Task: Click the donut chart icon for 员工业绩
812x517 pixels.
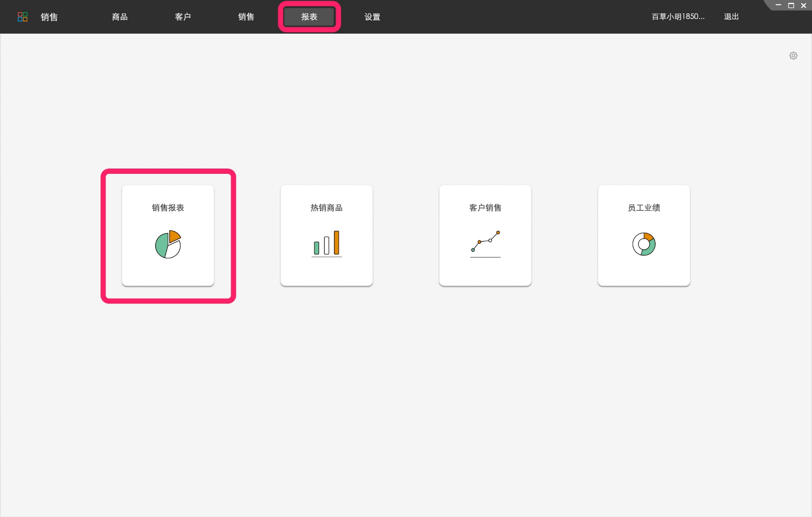Action: [644, 244]
